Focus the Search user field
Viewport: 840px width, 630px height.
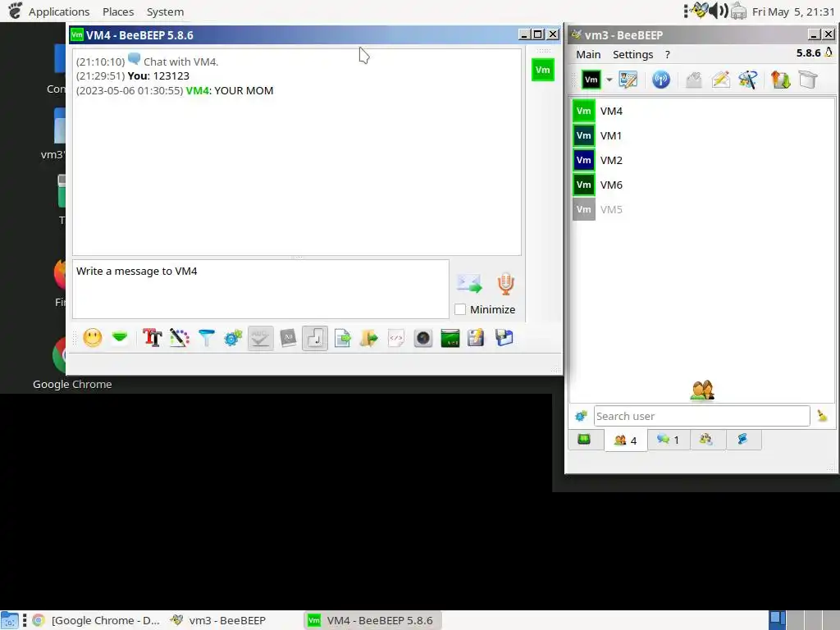[702, 416]
